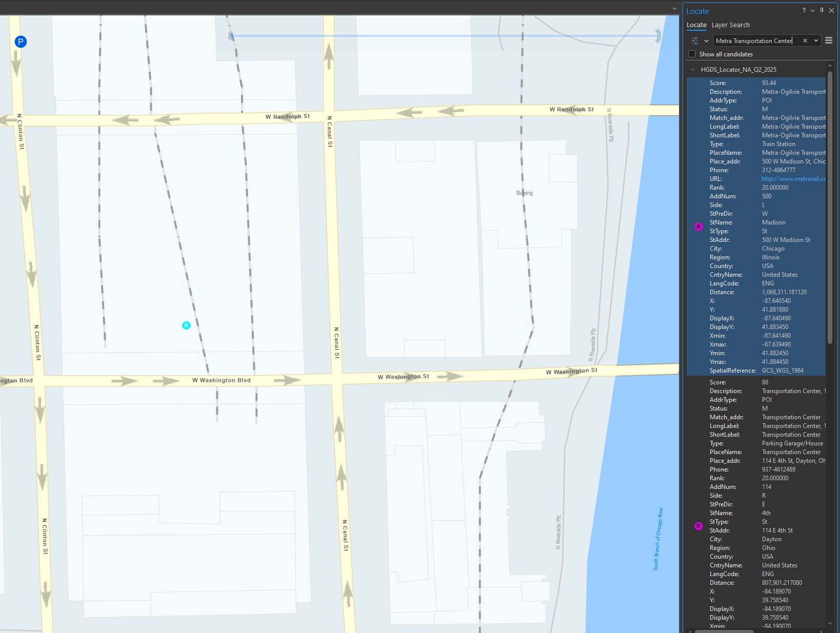
Task: Open the Locate pane options chevron menu
Action: tap(812, 11)
